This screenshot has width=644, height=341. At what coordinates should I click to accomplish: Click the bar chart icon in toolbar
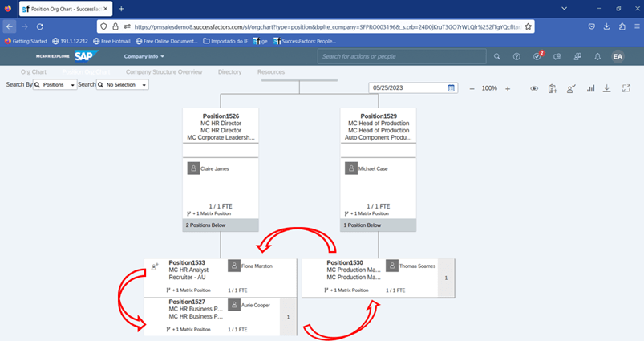[x=590, y=88]
